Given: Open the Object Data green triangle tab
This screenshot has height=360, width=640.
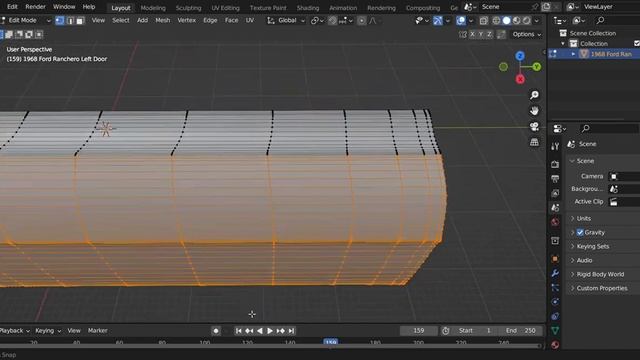Looking at the screenshot, I should point(555,331).
